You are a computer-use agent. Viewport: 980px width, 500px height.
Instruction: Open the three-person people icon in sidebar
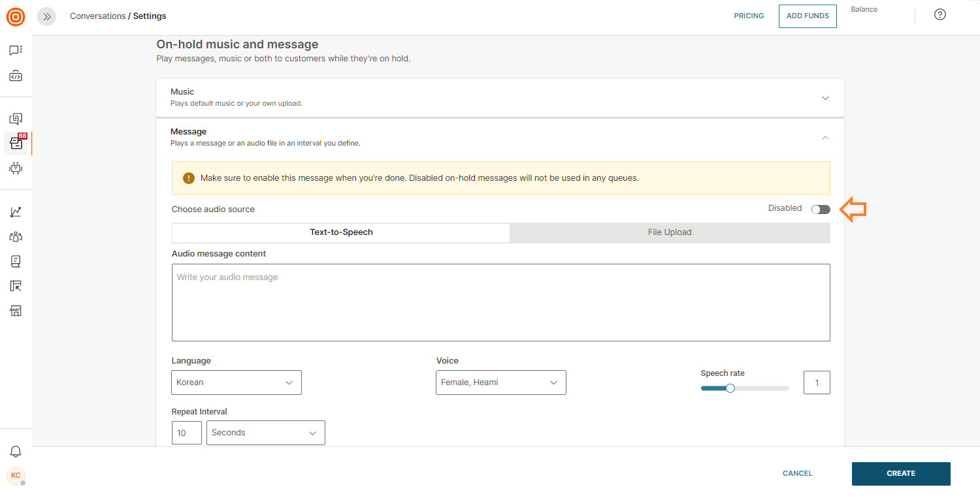(16, 237)
